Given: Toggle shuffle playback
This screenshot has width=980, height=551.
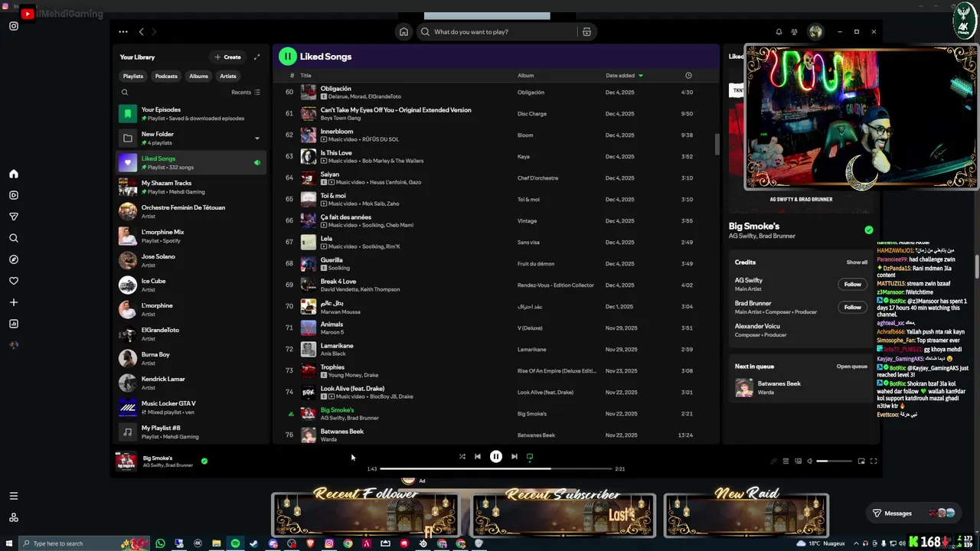Looking at the screenshot, I should coord(462,457).
